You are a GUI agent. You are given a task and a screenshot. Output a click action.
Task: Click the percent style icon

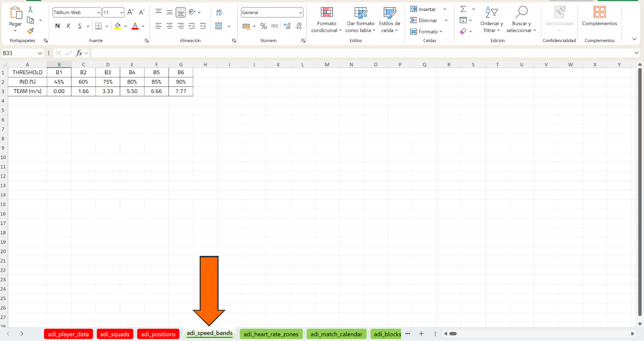pyautogui.click(x=264, y=26)
